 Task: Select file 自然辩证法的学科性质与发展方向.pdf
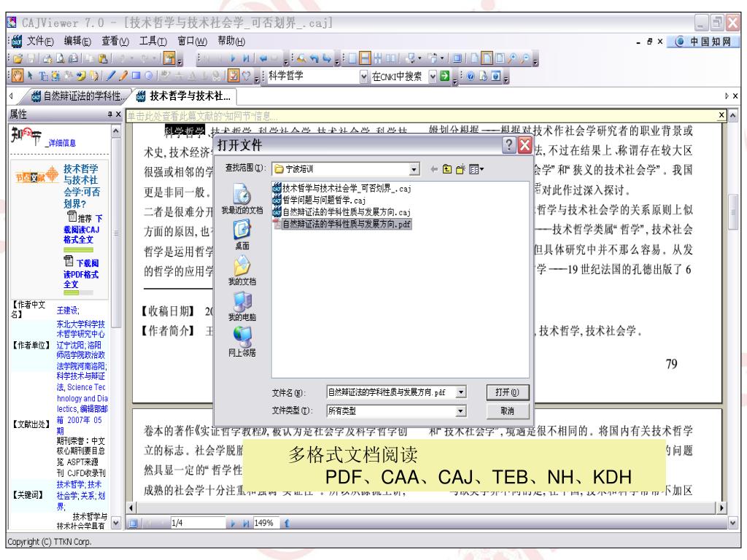tap(342, 224)
